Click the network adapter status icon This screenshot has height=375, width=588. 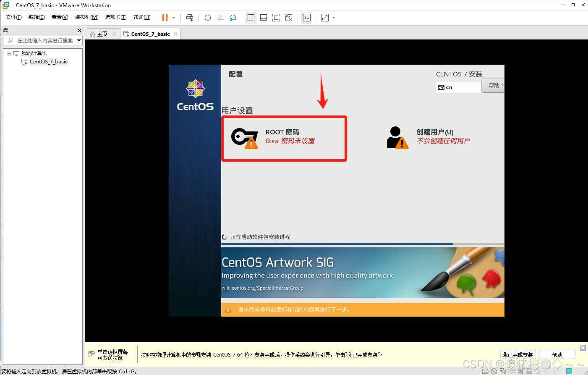click(x=502, y=371)
